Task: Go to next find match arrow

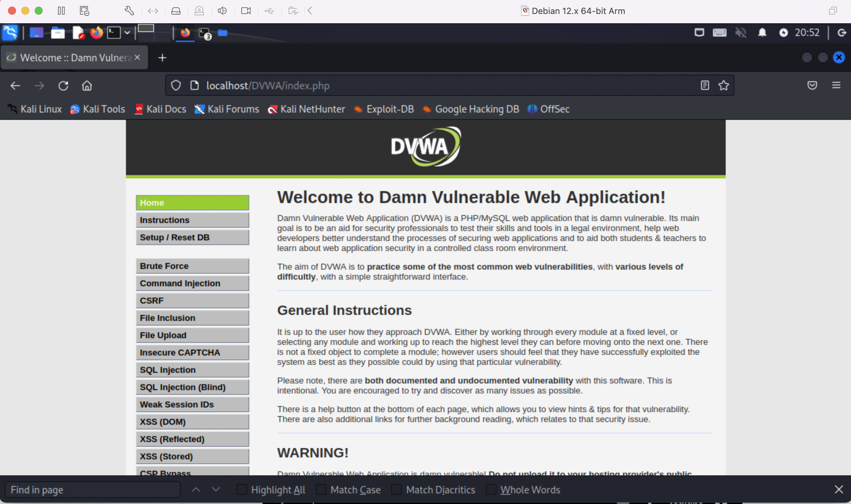Action: tap(216, 489)
